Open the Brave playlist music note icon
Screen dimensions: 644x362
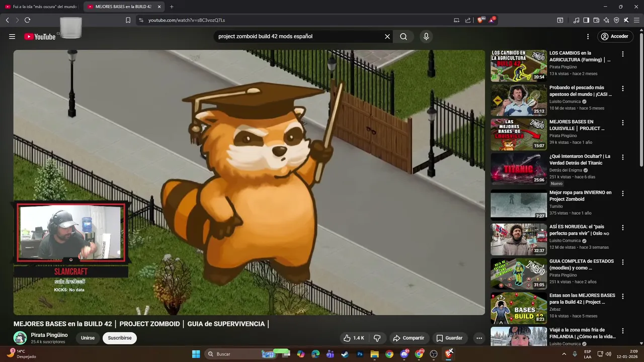coord(576,20)
